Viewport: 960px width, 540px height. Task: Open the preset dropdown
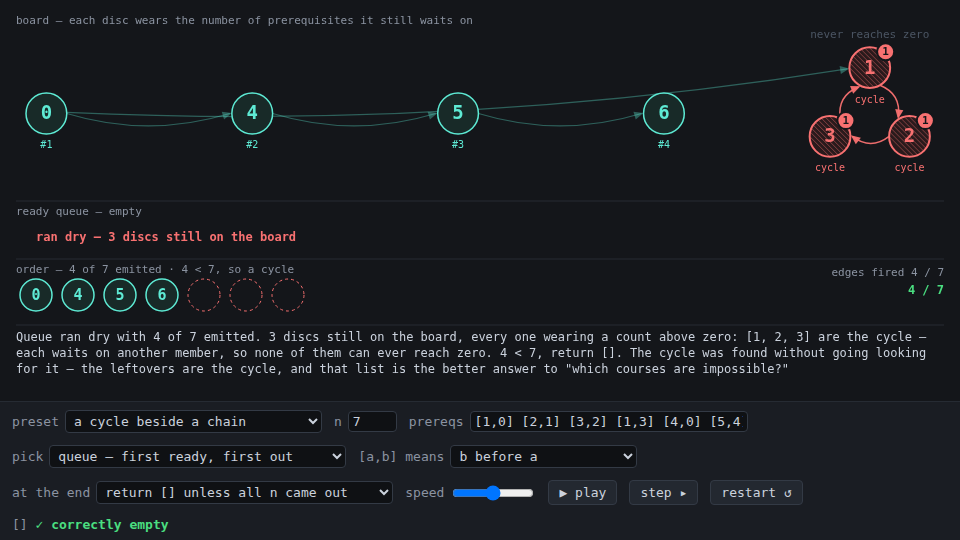point(193,421)
